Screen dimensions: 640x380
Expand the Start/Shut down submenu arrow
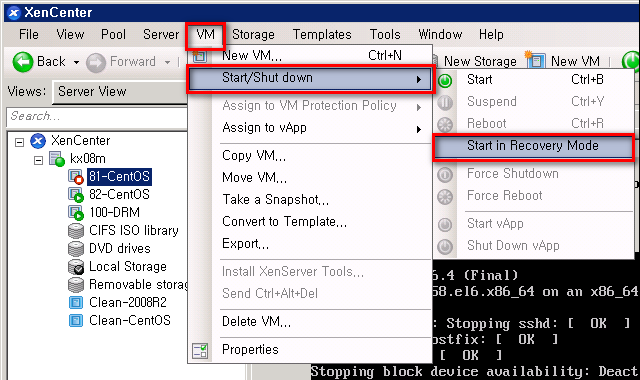coord(418,80)
